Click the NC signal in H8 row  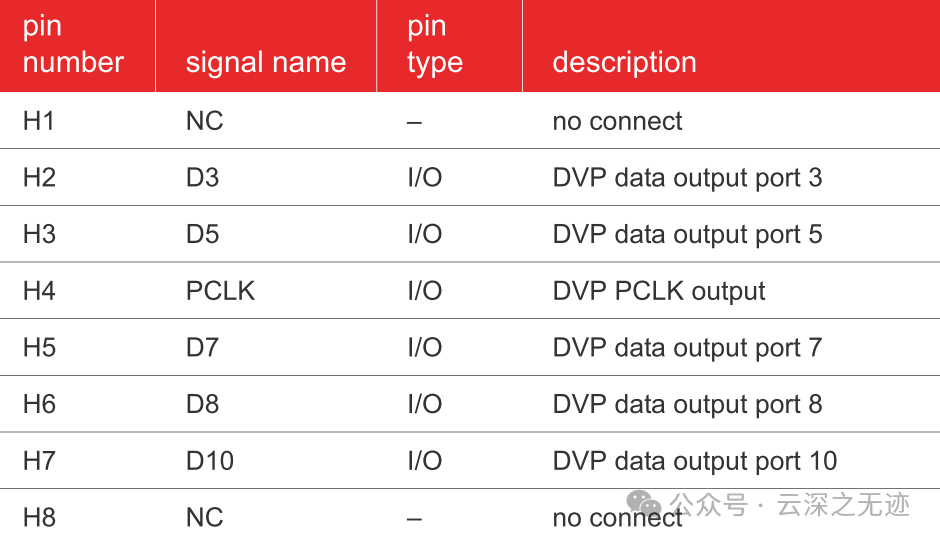pos(204,517)
